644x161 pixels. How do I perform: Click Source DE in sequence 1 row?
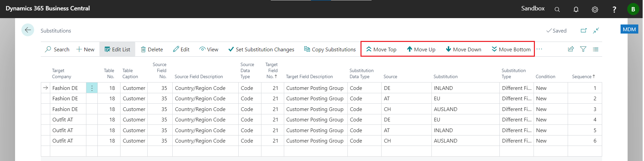pyautogui.click(x=406, y=88)
